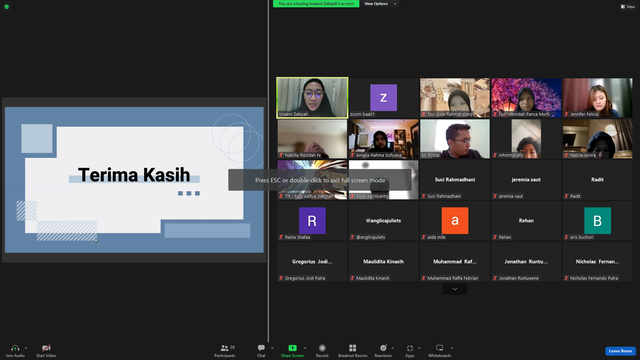Start recording with the Record button
Screen dimensions: 640x360
(x=322, y=350)
